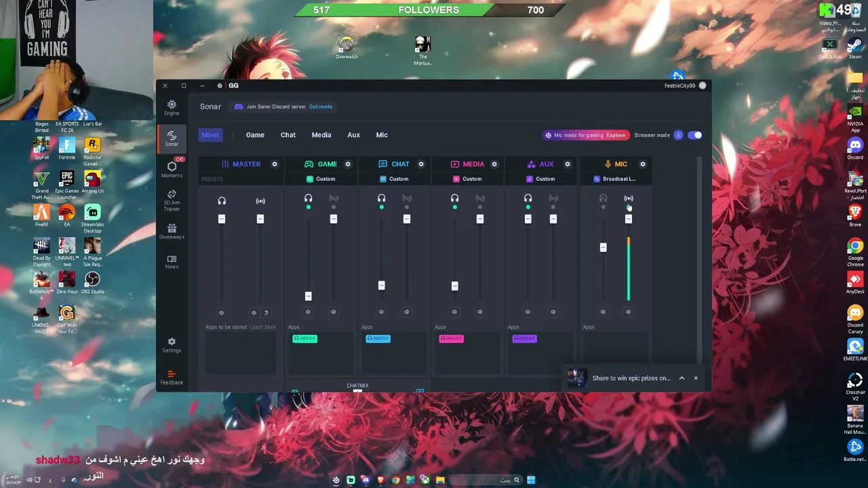Open File Explorer from the taskbar
Viewport: 868px width, 488px height.
click(440, 480)
